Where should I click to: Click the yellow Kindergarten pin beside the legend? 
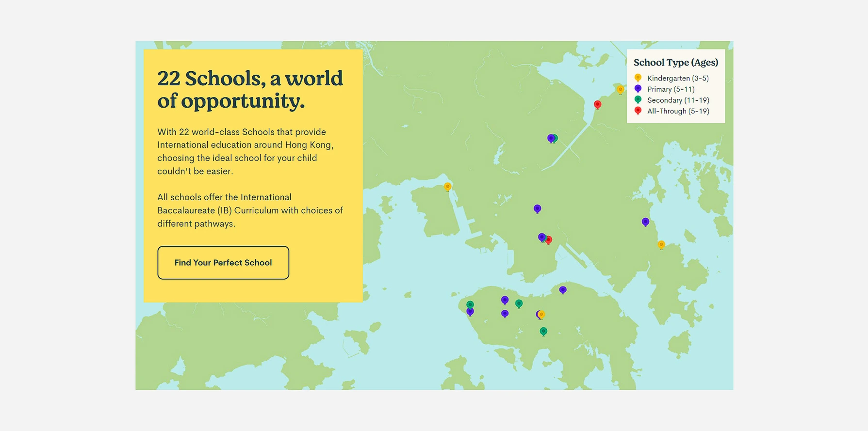(620, 89)
